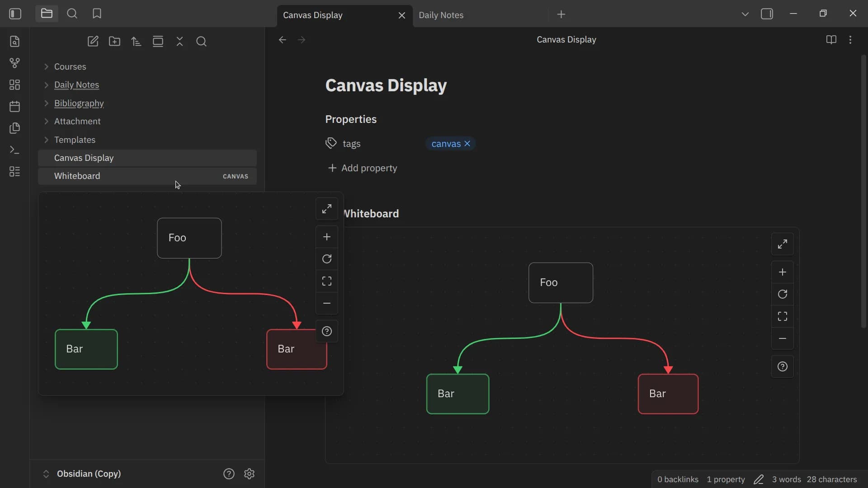Open the more options vertical dots menu
This screenshot has width=868, height=488.
(850, 40)
